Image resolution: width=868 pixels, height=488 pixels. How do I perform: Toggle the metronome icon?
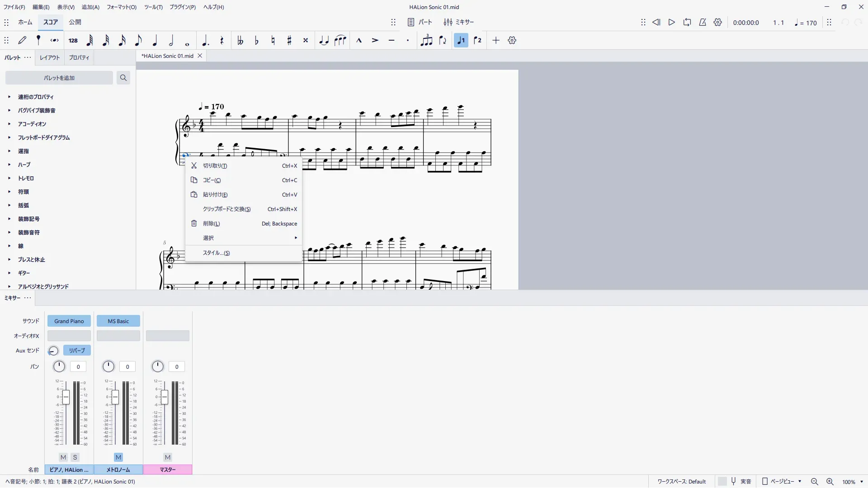(x=702, y=22)
